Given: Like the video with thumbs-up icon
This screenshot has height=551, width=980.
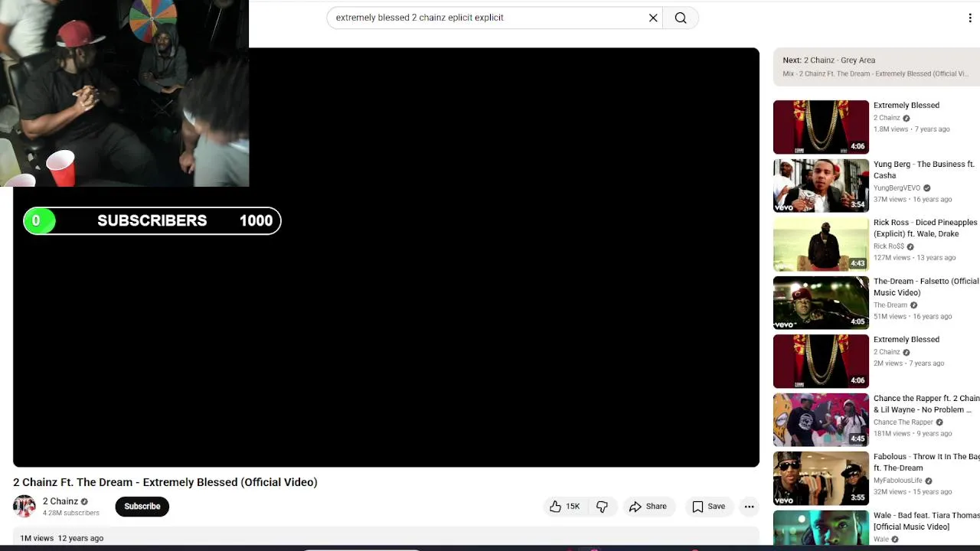Looking at the screenshot, I should [x=564, y=507].
